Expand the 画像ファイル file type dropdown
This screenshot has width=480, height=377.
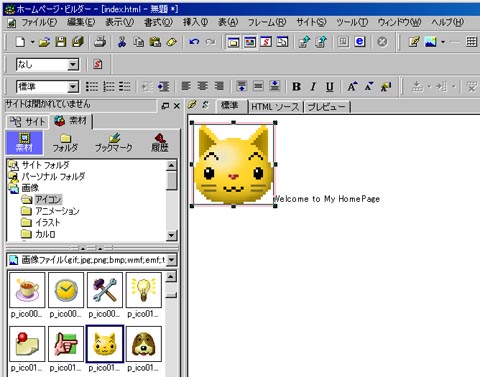(171, 260)
